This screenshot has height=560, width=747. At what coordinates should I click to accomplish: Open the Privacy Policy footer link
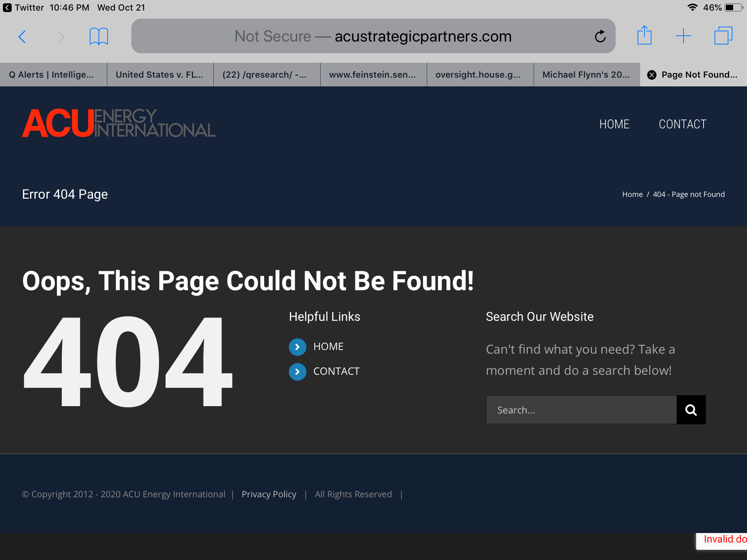[x=269, y=494]
